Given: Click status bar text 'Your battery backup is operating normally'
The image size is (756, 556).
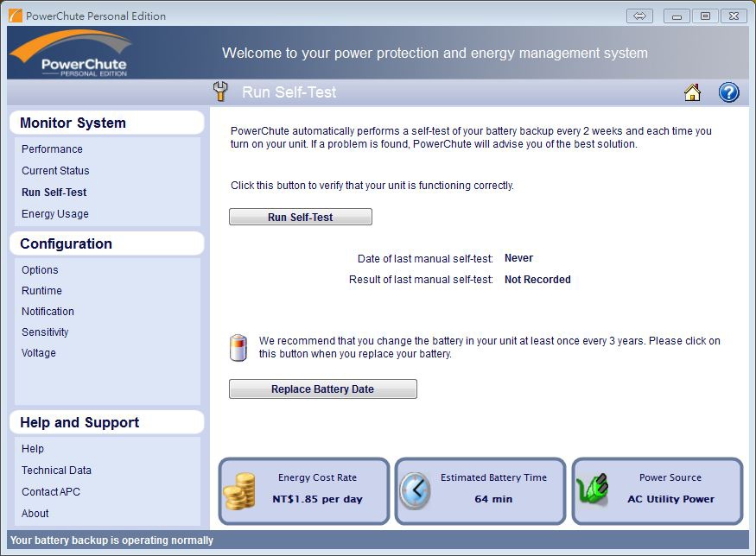Looking at the screenshot, I should (x=111, y=540).
